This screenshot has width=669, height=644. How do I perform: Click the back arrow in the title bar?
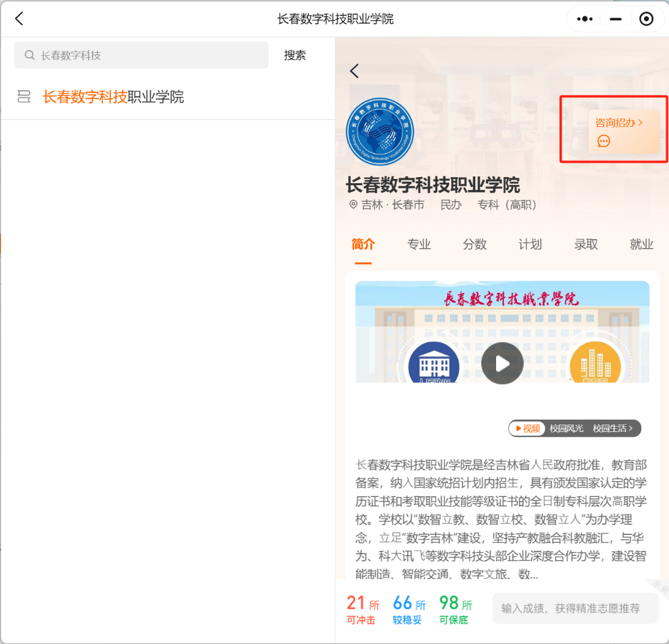click(x=19, y=18)
